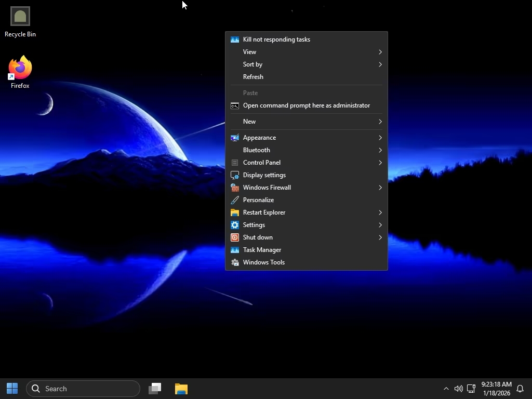Choose Personalize in the context menu
This screenshot has width=532, height=399.
pyautogui.click(x=307, y=200)
